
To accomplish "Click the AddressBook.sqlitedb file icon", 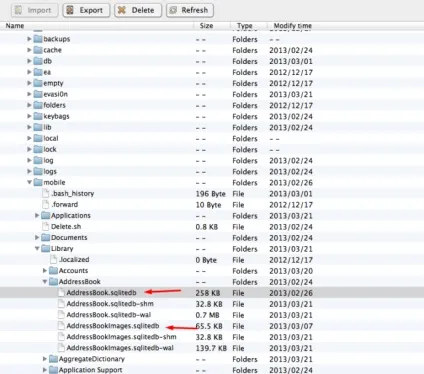I will [61, 293].
